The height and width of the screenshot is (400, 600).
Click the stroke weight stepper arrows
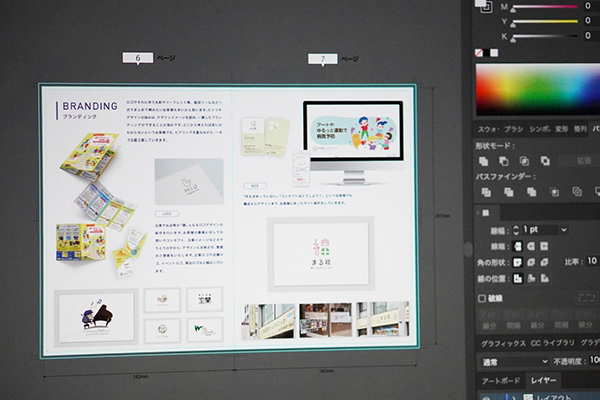pos(516,230)
